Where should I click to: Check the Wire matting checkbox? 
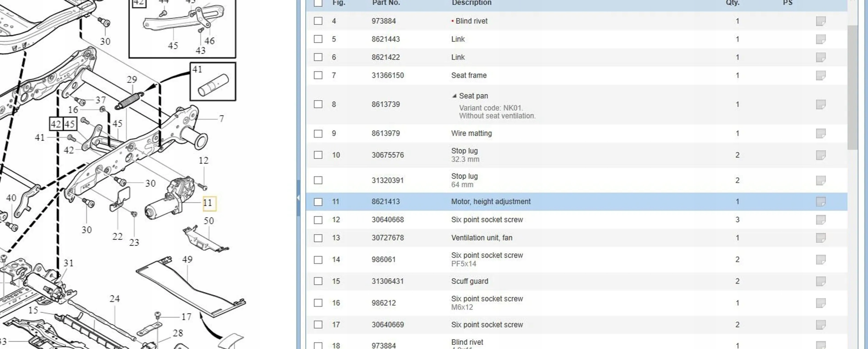click(x=318, y=134)
